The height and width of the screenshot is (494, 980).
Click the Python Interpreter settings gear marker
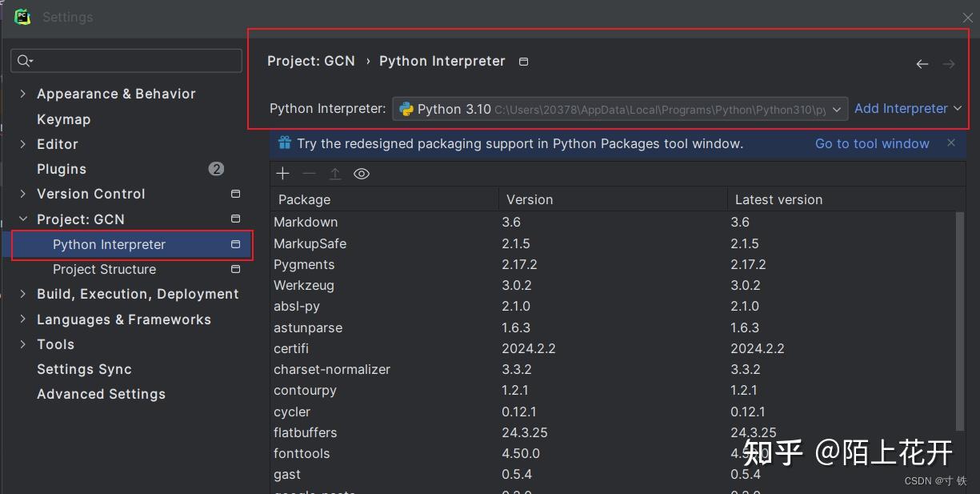pyautogui.click(x=235, y=243)
